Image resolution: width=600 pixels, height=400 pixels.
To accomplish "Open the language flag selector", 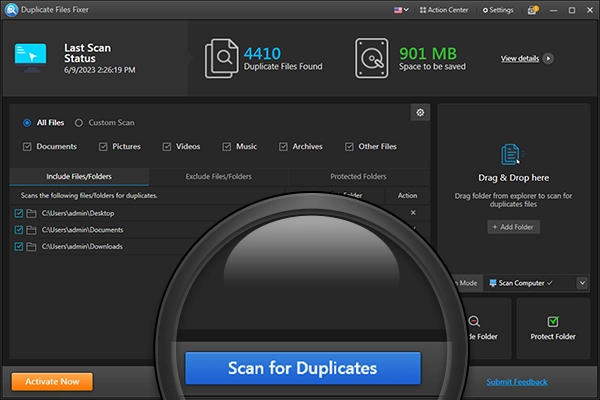I will coord(401,10).
